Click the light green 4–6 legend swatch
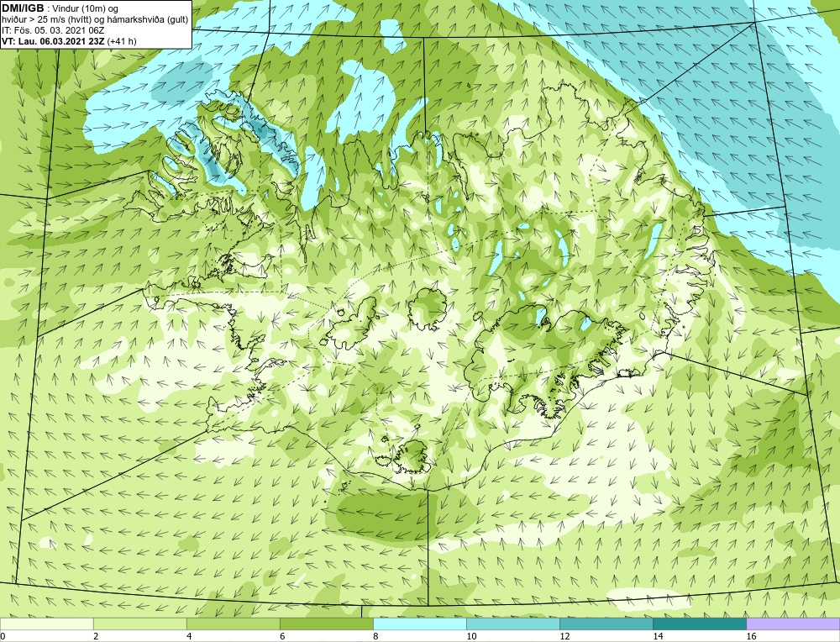Image resolution: width=840 pixels, height=642 pixels. click(233, 624)
